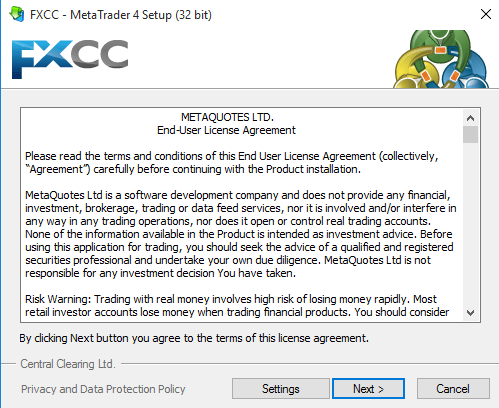499x408 pixels.
Task: Click the MetaTrader people logo graphic
Action: [441, 59]
